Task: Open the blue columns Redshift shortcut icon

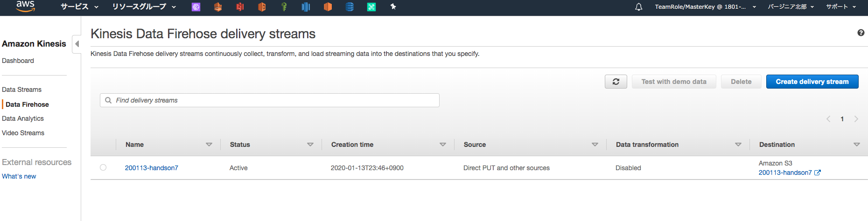Action: (x=306, y=7)
